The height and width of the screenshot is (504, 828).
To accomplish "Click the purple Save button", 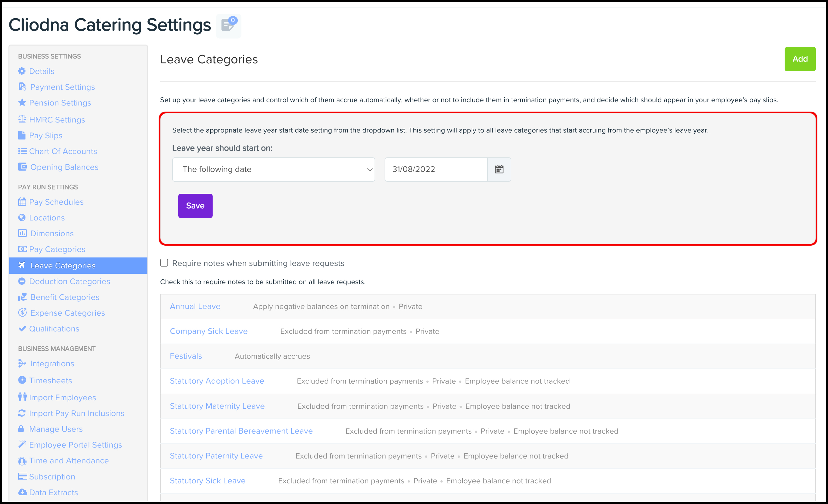I will [195, 206].
